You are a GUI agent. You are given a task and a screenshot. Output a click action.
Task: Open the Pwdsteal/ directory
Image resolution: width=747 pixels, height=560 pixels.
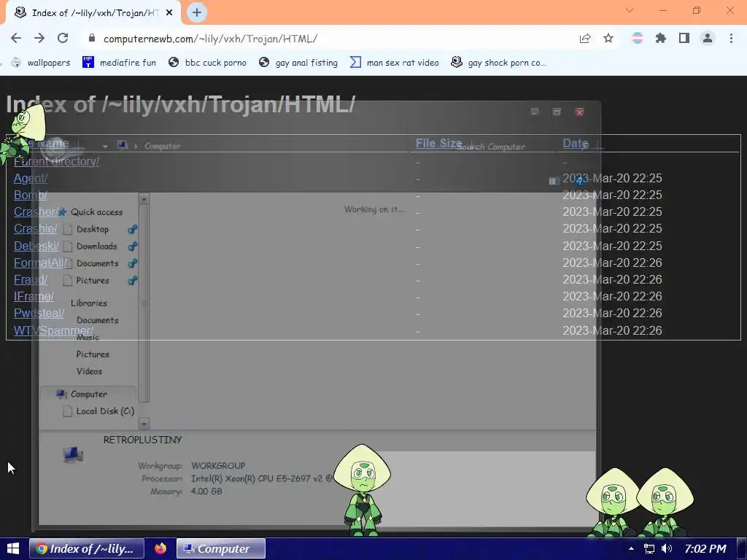[x=39, y=314]
